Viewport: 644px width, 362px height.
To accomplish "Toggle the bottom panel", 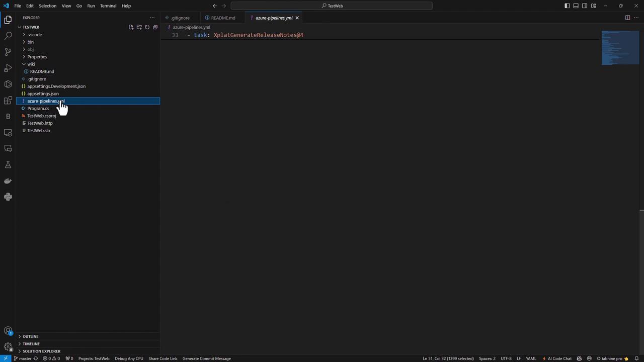I will (x=576, y=6).
